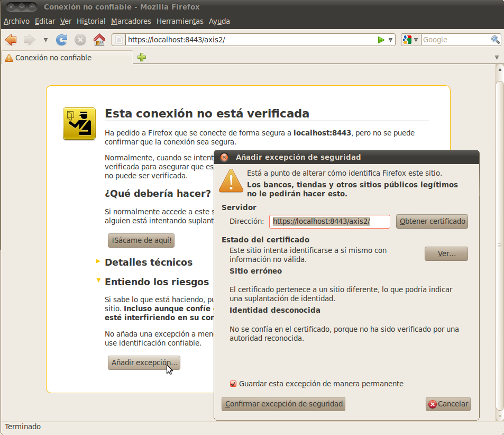The height and width of the screenshot is (435, 504).
Task: Open the Historial menu
Action: pyautogui.click(x=91, y=21)
